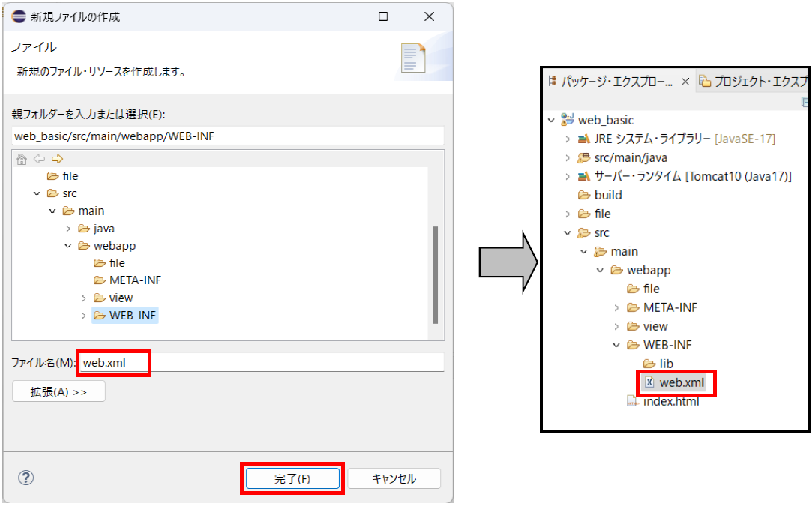Click the web_basic project icon
This screenshot has width=812, height=506.
[x=568, y=120]
